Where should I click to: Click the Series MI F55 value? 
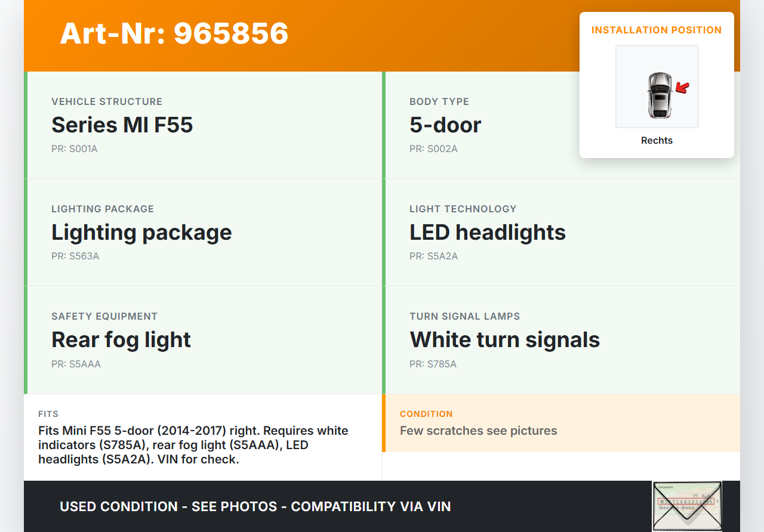point(122,125)
